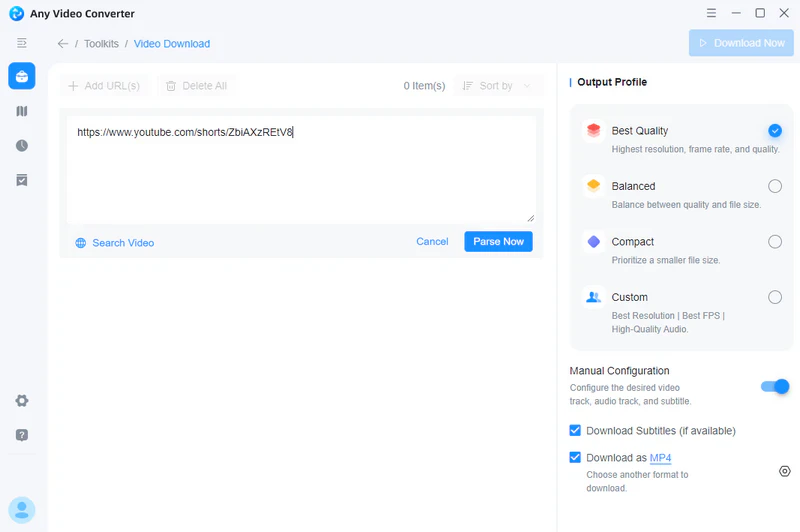Click the Video Download breadcrumb
Viewport: 800px width, 532px height.
[x=172, y=44]
